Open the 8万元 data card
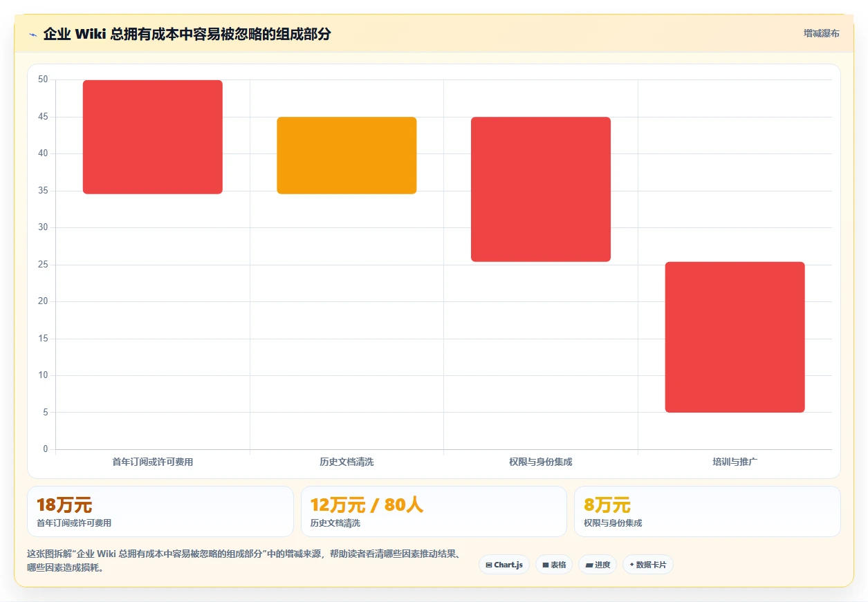The width and height of the screenshot is (868, 602). 708,511
